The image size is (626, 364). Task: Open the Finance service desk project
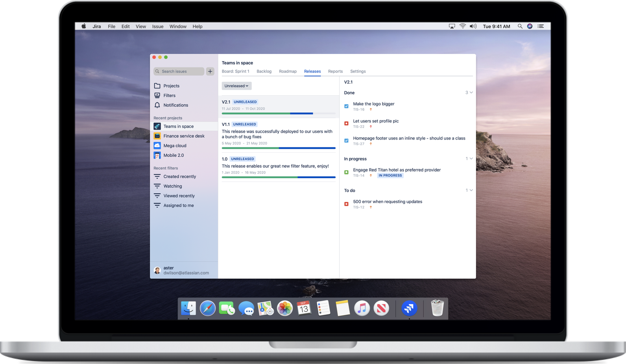pos(184,136)
